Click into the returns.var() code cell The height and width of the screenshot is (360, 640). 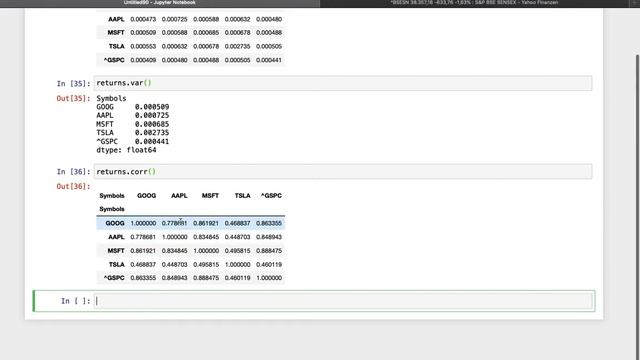pos(343,83)
